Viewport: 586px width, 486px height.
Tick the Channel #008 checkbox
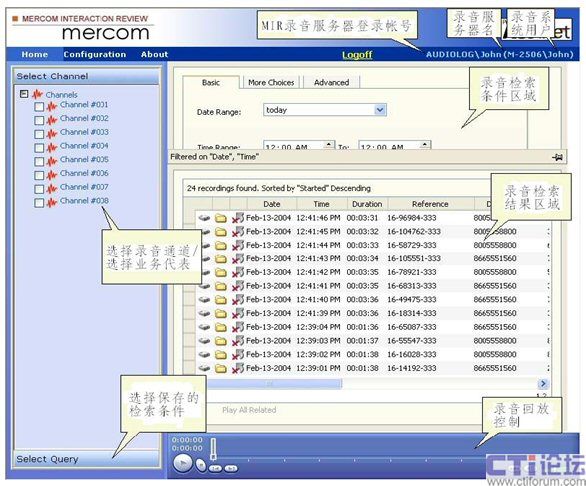[x=39, y=203]
